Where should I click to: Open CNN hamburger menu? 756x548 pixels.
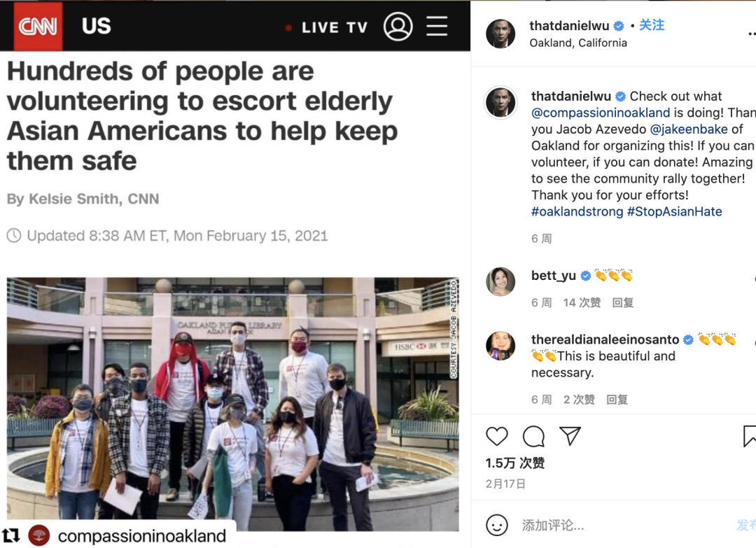437,26
